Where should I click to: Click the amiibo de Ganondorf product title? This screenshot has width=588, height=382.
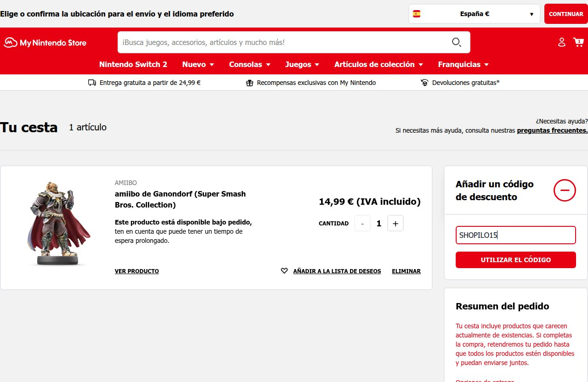point(180,199)
